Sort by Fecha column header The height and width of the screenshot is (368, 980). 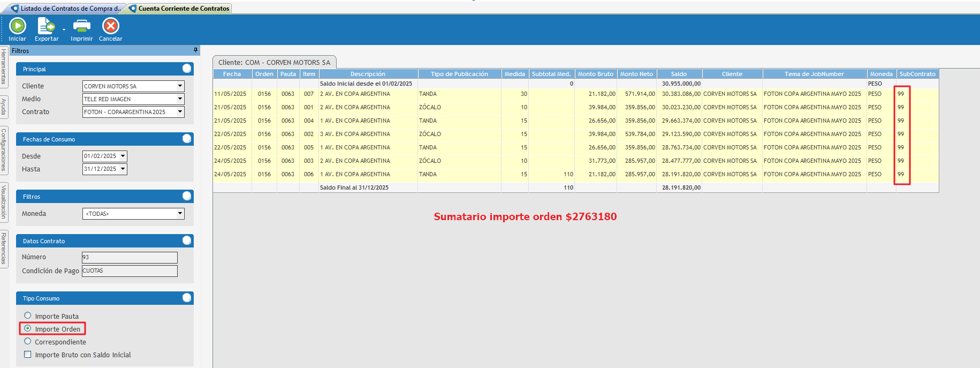[232, 74]
